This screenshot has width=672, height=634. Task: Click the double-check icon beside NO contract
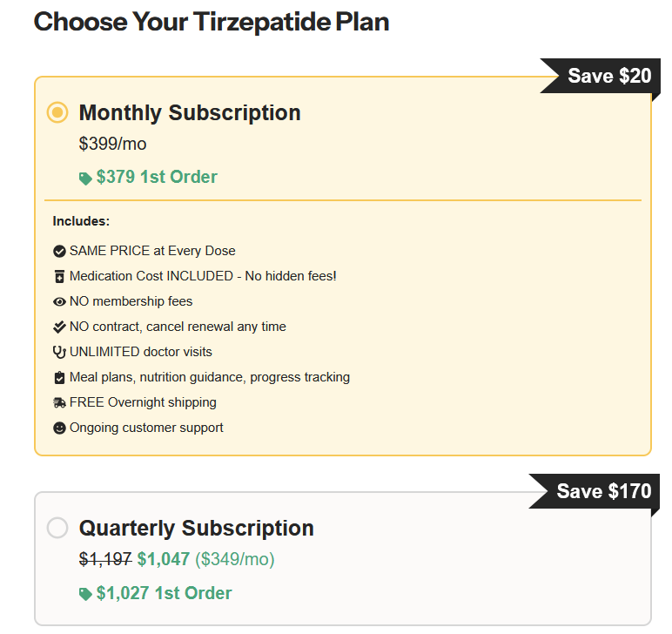(59, 327)
